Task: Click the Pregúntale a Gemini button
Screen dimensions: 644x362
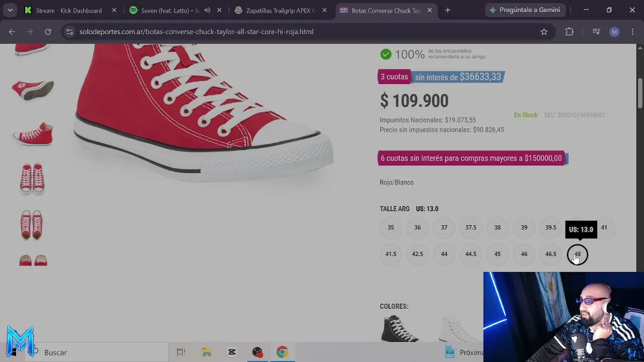Action: 525,10
